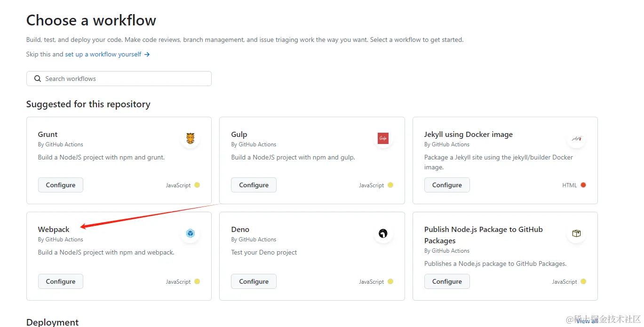This screenshot has width=644, height=327.
Task: Open the set up a workflow yourself link
Action: 103,54
